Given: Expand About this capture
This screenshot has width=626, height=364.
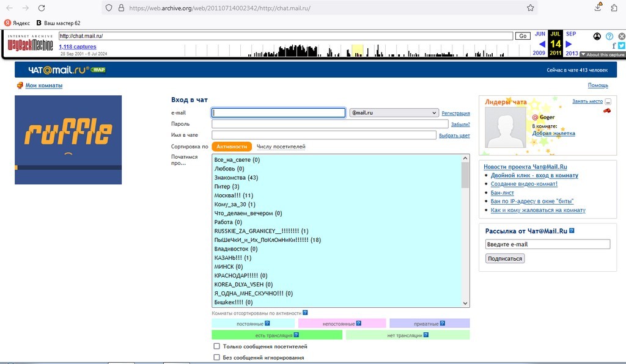Looking at the screenshot, I should point(603,54).
